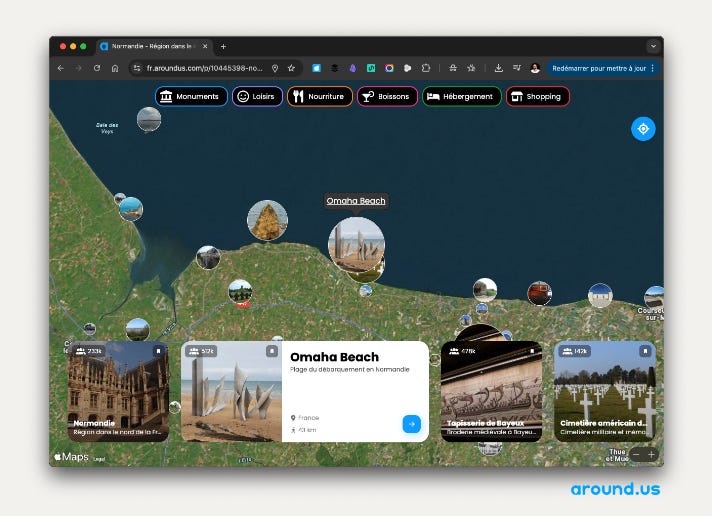Bookmark the Tapisserie de Bayeux card
Image resolution: width=712 pixels, height=516 pixels.
tap(532, 351)
